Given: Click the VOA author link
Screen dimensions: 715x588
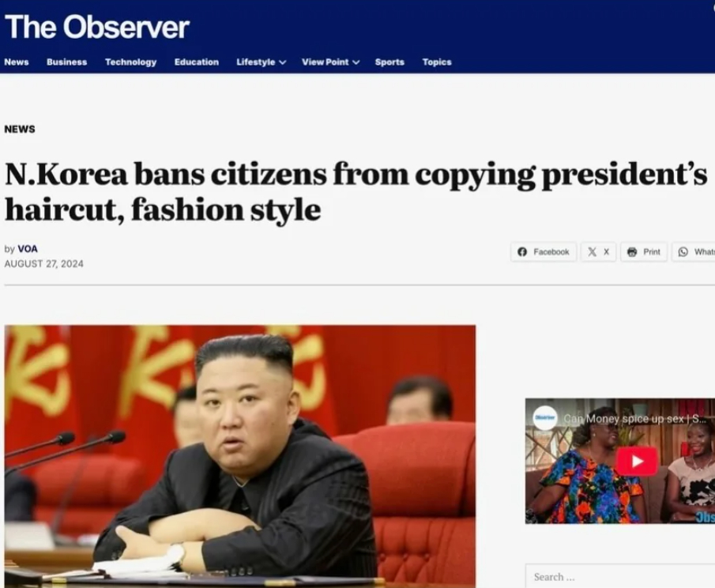Looking at the screenshot, I should (28, 249).
